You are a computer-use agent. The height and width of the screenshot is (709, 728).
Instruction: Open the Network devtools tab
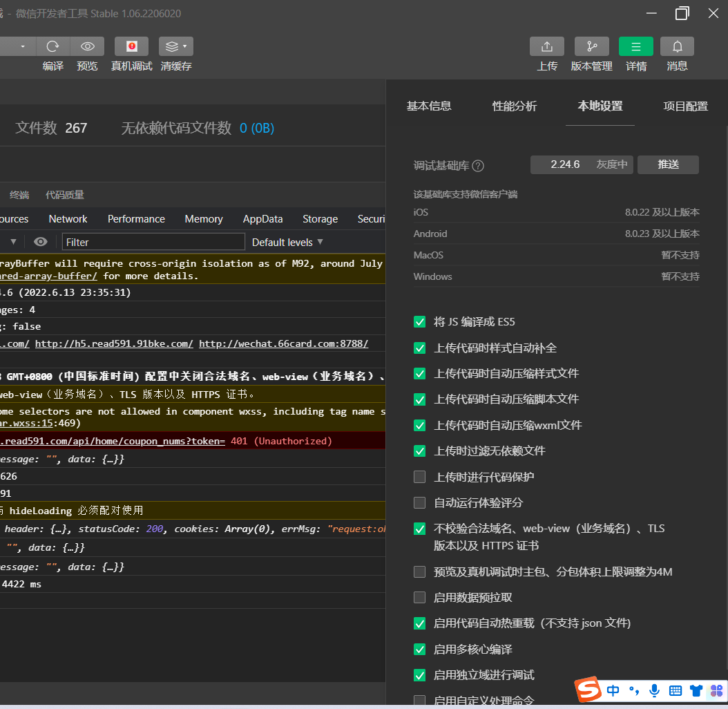point(68,219)
